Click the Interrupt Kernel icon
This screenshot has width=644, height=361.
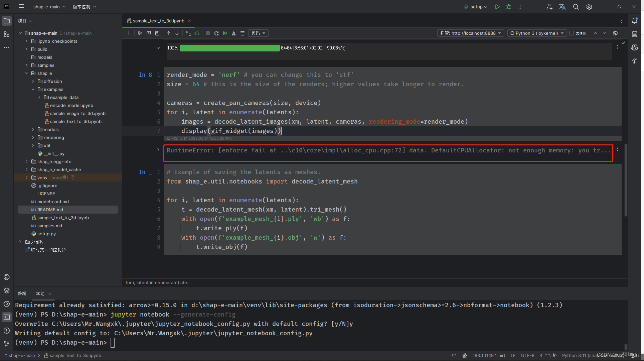[207, 33]
